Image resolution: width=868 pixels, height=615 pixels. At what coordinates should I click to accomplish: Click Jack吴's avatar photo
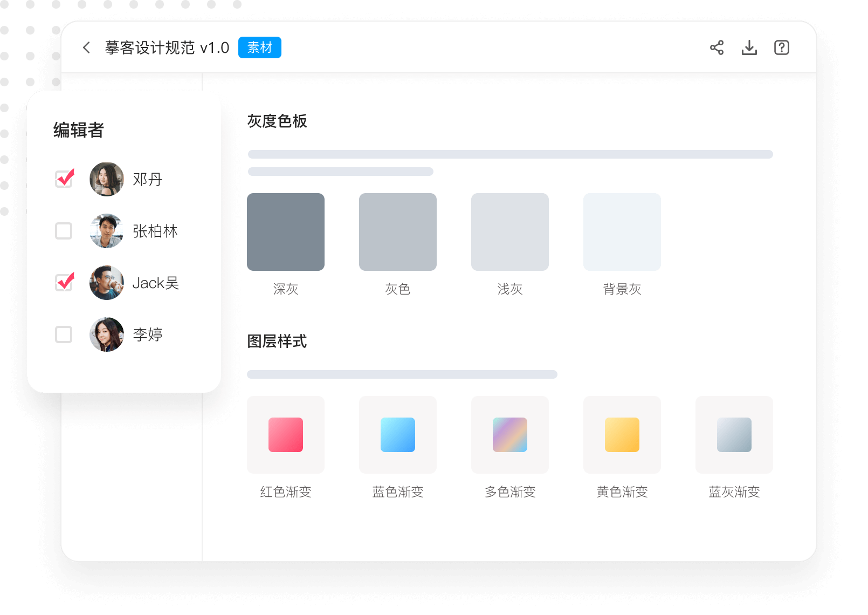click(107, 283)
